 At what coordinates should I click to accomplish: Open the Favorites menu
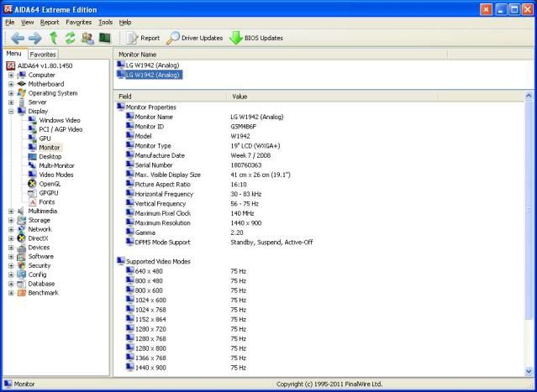pos(79,22)
